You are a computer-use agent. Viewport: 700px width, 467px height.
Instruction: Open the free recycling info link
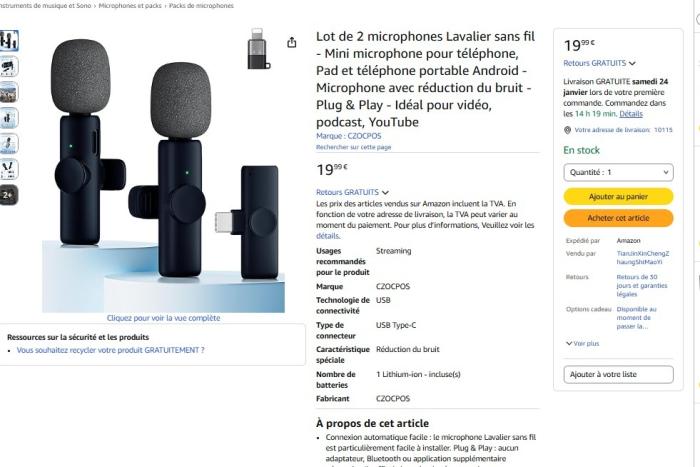tap(110, 350)
